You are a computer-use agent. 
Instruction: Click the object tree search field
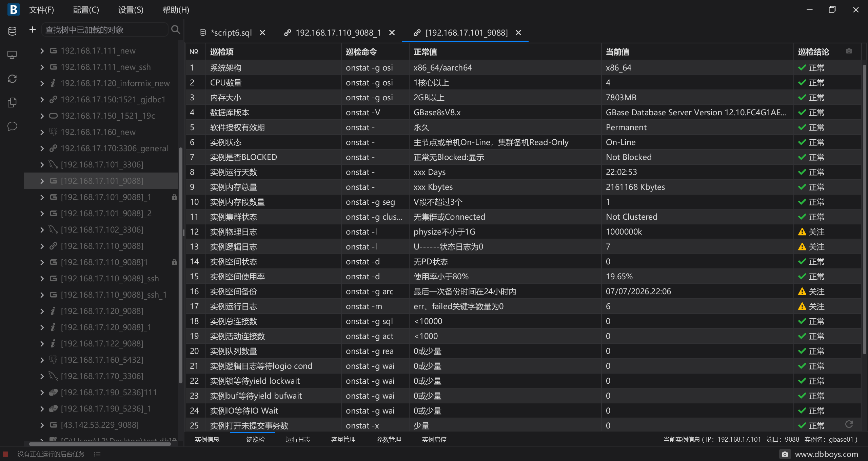coord(105,30)
